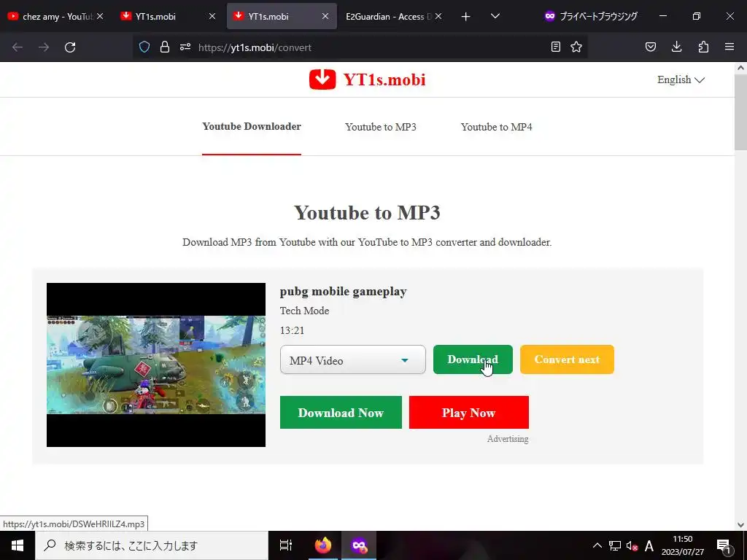The width and height of the screenshot is (747, 560).
Task: Click the YT1s.mobi red logo icon
Action: pos(322,79)
